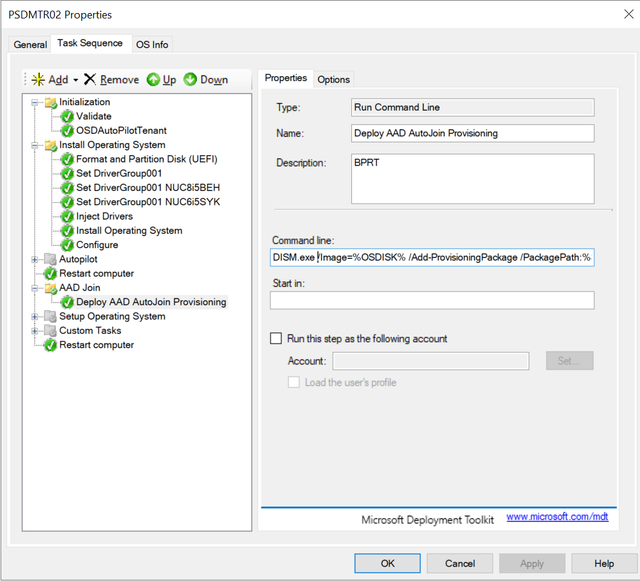640x581 pixels.
Task: Enable Run this step as the following account
Action: click(276, 338)
